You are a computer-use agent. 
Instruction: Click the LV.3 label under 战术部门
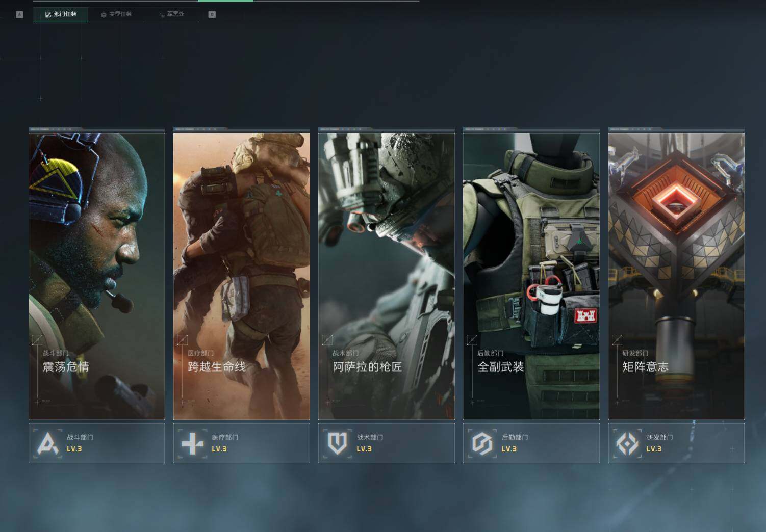(x=364, y=449)
